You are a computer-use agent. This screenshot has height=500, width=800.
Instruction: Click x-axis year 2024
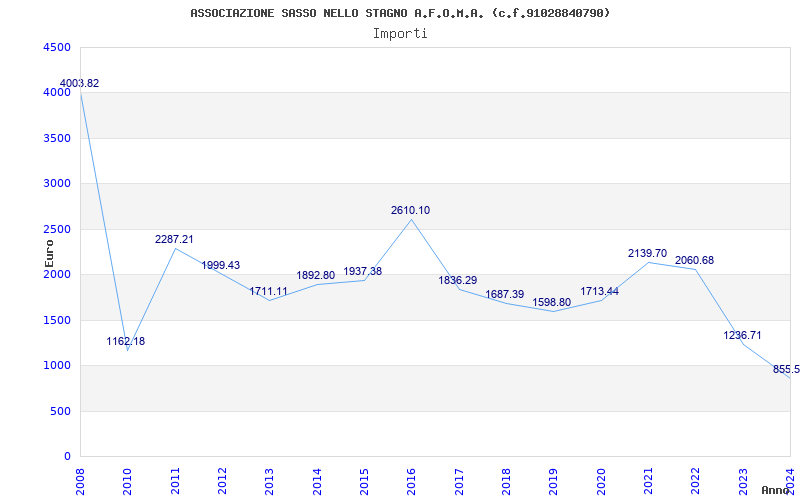click(x=790, y=481)
